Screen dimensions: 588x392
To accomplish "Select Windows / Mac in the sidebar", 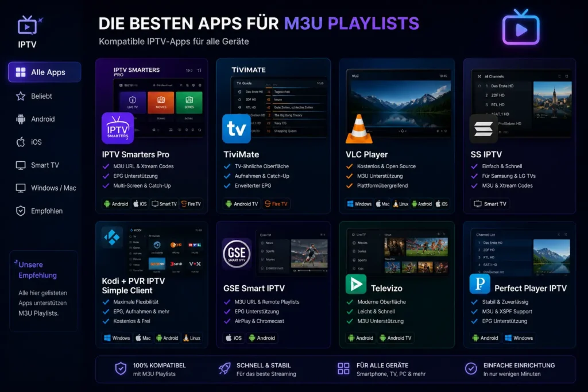I will coord(46,188).
